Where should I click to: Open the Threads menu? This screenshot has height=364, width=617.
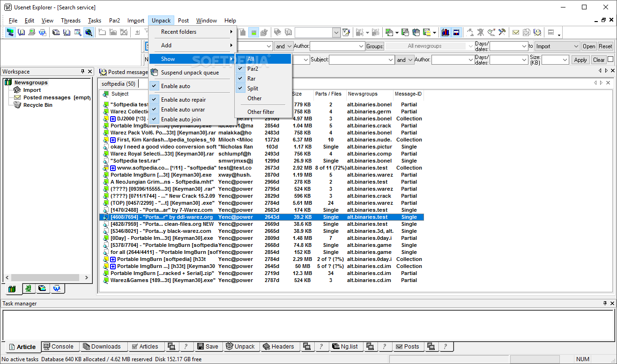71,21
